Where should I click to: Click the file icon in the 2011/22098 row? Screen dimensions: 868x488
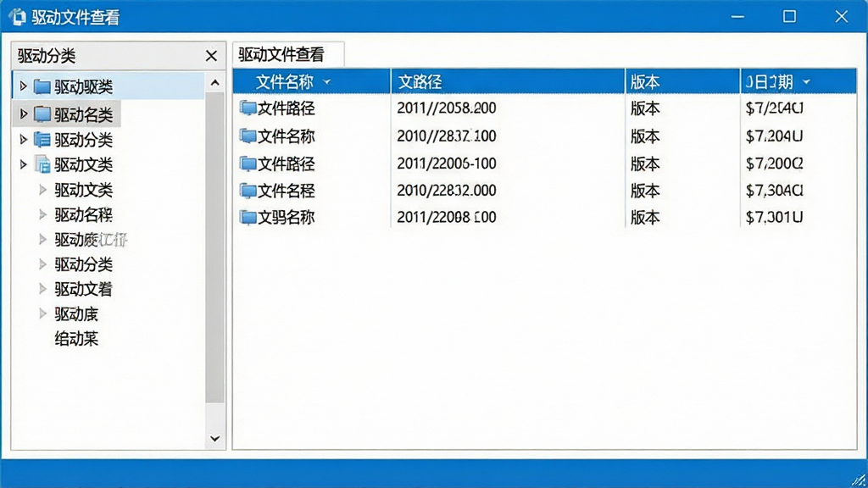[248, 217]
